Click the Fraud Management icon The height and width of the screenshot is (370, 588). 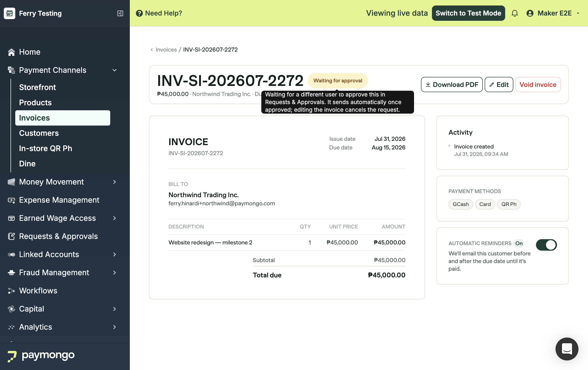point(11,273)
